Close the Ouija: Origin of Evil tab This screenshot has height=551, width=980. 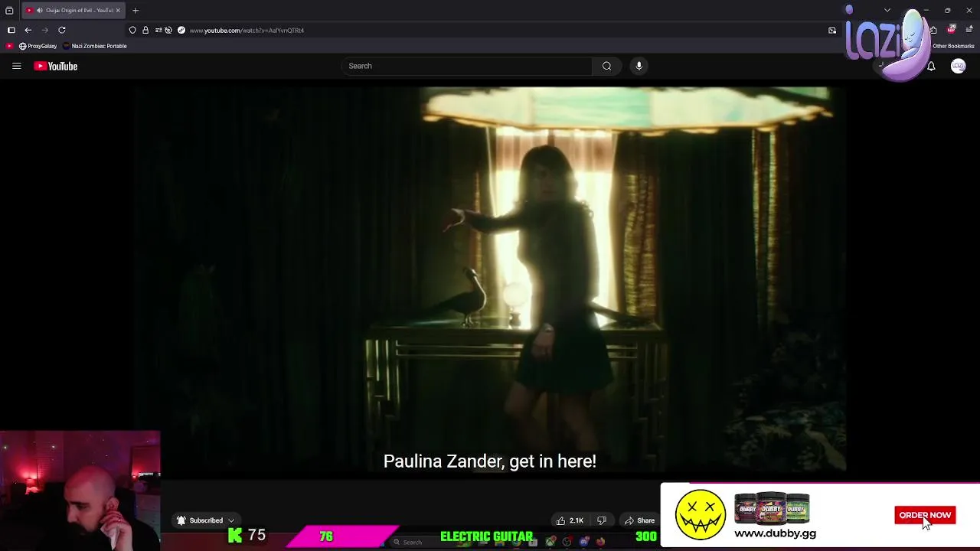tap(118, 10)
